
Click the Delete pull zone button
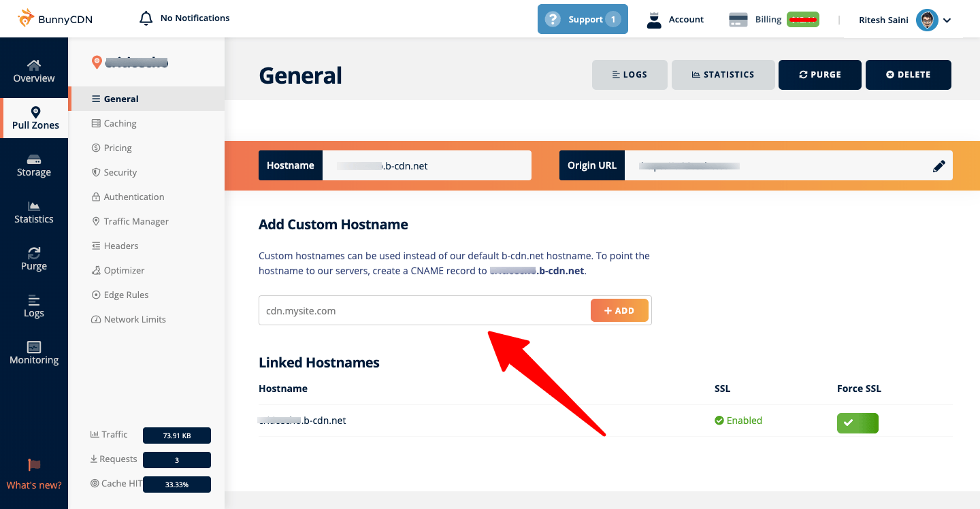click(x=908, y=75)
